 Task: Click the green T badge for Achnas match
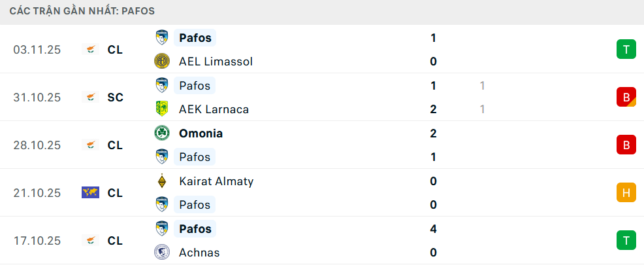626,240
